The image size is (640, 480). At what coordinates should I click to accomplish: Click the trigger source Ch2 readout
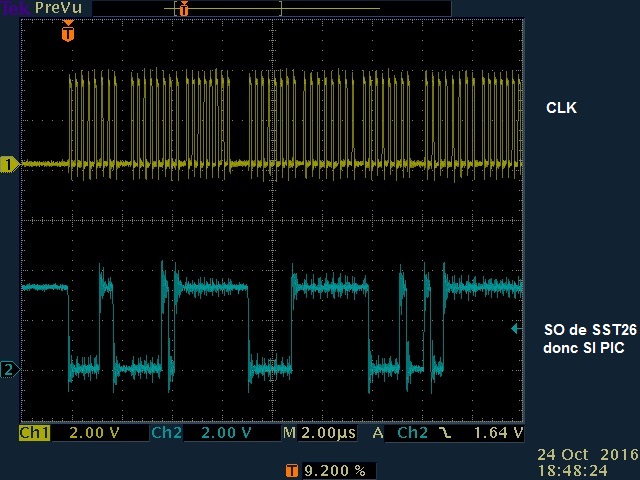[x=412, y=433]
